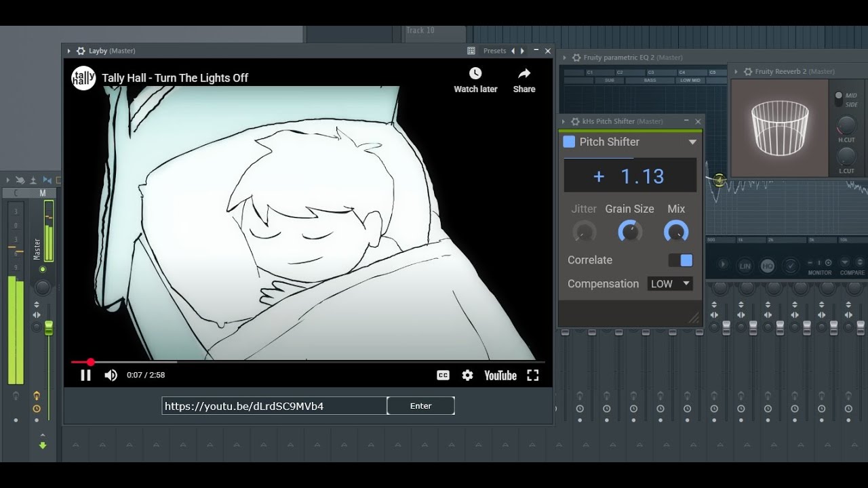Click the Watch later clock icon
The width and height of the screenshot is (868, 488).
(x=475, y=73)
